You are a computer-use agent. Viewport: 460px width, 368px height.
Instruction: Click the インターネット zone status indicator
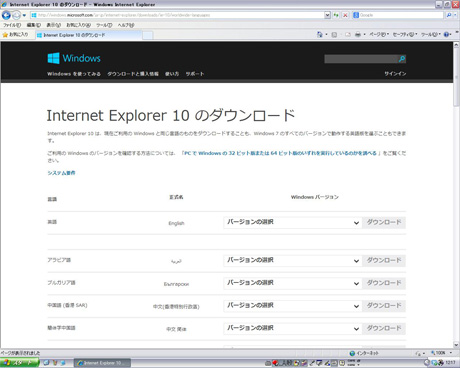click(364, 353)
